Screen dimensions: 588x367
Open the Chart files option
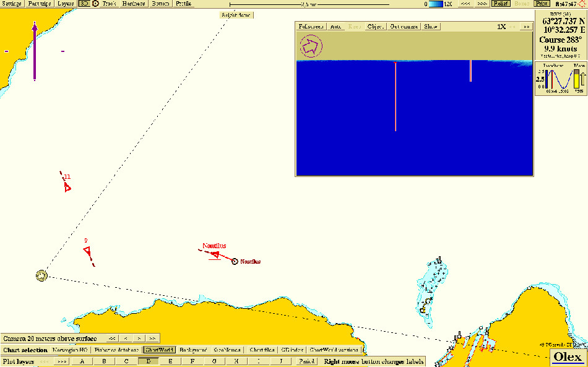(262, 350)
